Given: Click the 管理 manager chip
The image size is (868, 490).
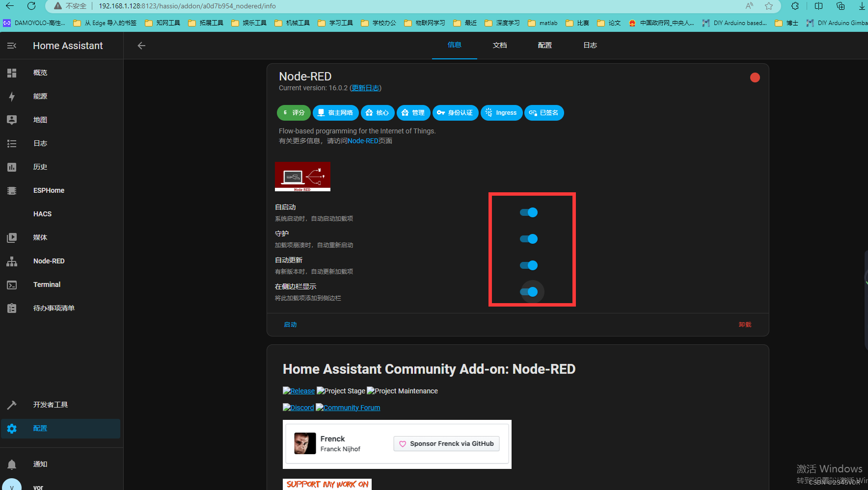Looking at the screenshot, I should click(413, 113).
